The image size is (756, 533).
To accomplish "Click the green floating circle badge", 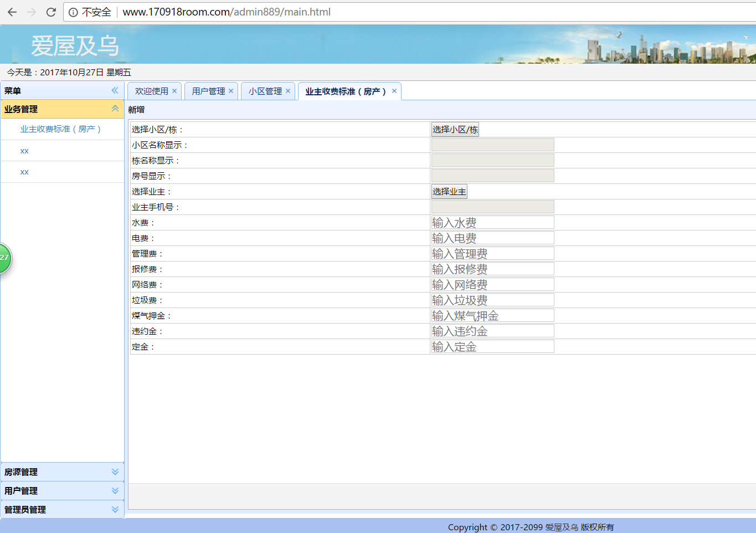I will point(4,258).
